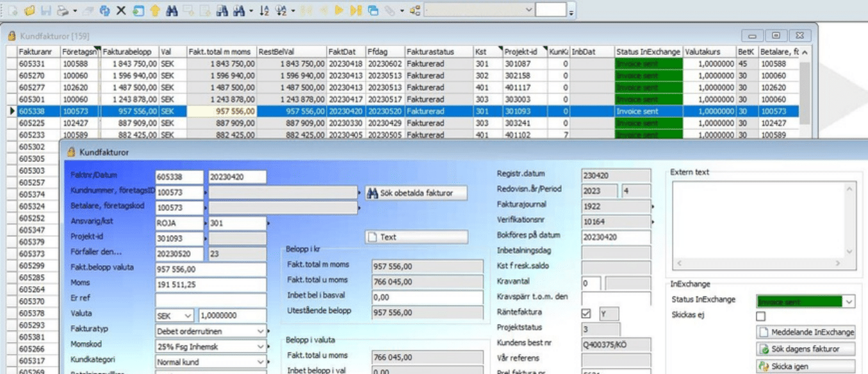Click inside the Extern text area
This screenshot has height=374, width=868.
(x=758, y=219)
